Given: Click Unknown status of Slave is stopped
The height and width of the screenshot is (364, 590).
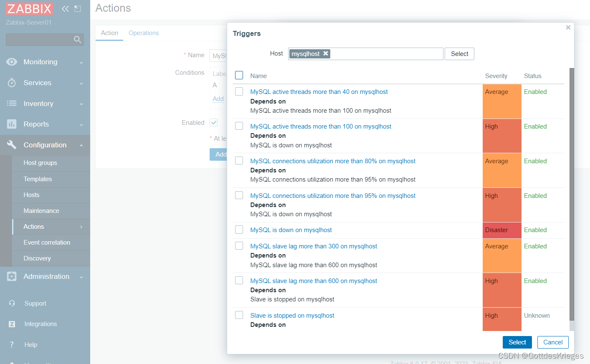Looking at the screenshot, I should click(x=537, y=316).
